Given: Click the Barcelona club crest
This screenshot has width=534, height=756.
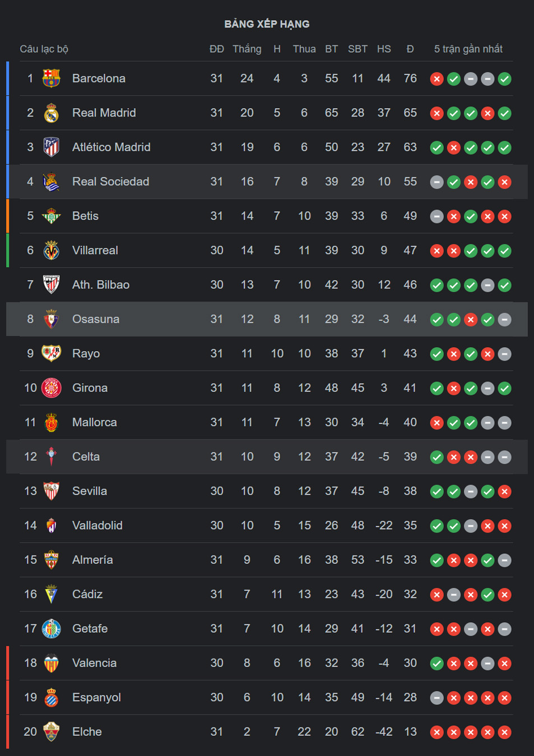Looking at the screenshot, I should 51,78.
